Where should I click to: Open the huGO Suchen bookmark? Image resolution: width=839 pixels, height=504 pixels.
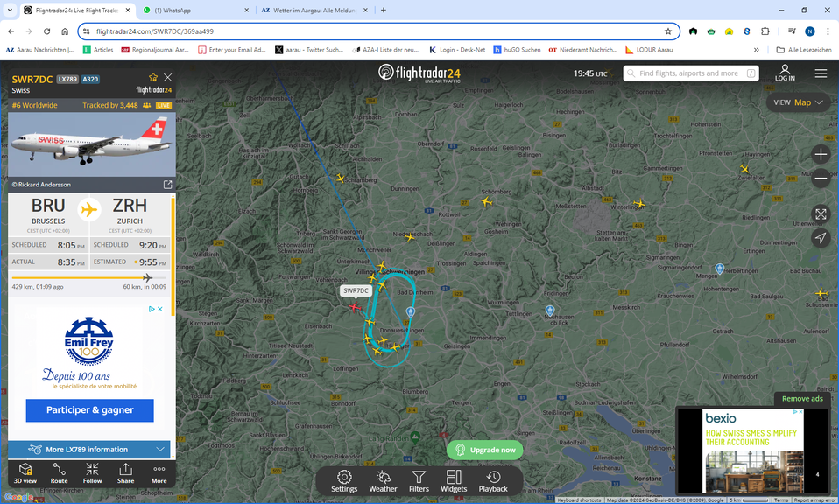click(517, 50)
